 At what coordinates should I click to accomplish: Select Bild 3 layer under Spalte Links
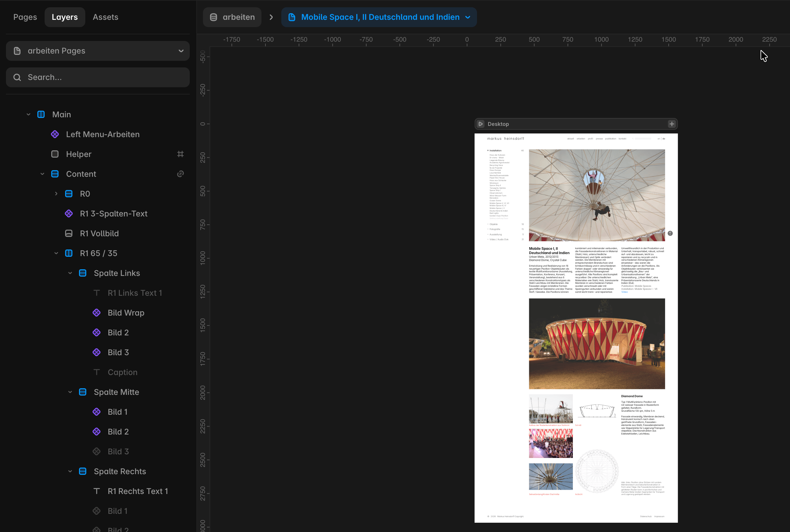pos(118,353)
